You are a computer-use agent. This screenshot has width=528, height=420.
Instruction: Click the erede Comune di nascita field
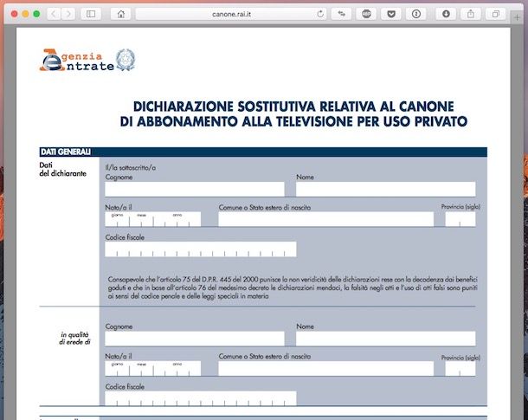pos(326,368)
